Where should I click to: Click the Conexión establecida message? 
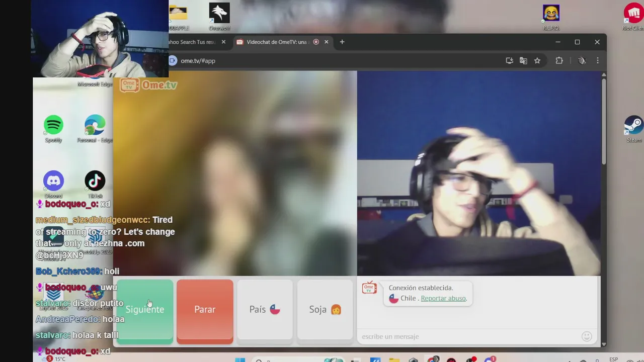(421, 288)
